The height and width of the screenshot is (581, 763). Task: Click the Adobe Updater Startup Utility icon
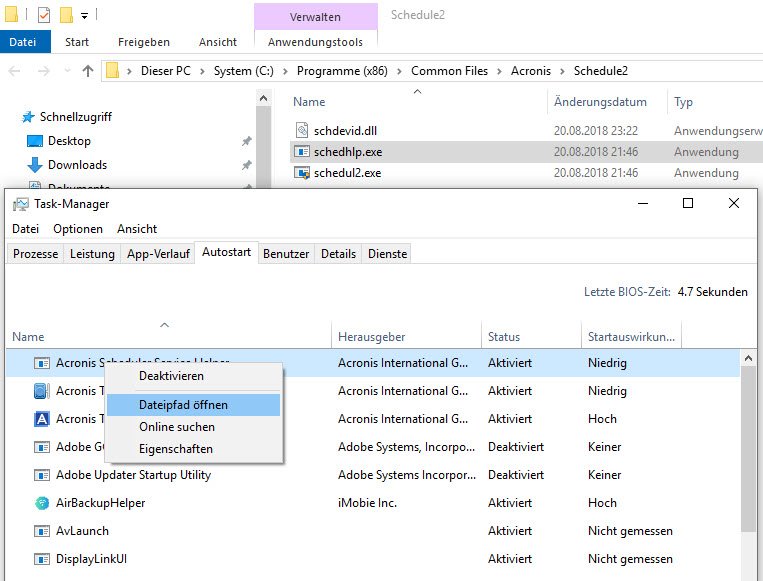[x=42, y=475]
